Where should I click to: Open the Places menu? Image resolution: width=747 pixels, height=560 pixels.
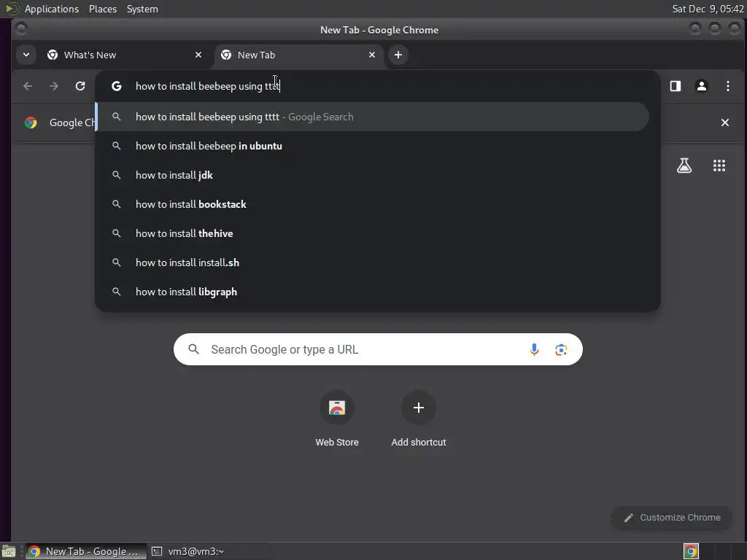tap(103, 9)
